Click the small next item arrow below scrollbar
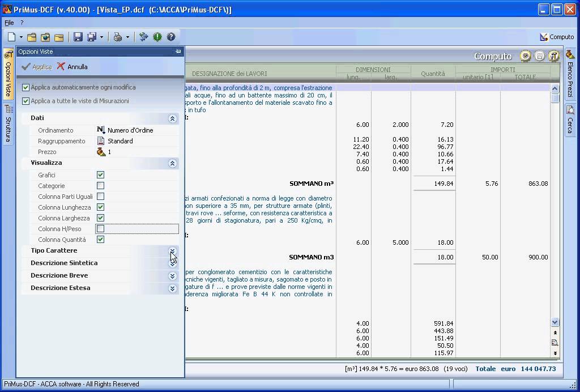This screenshot has width=580, height=392. [555, 353]
